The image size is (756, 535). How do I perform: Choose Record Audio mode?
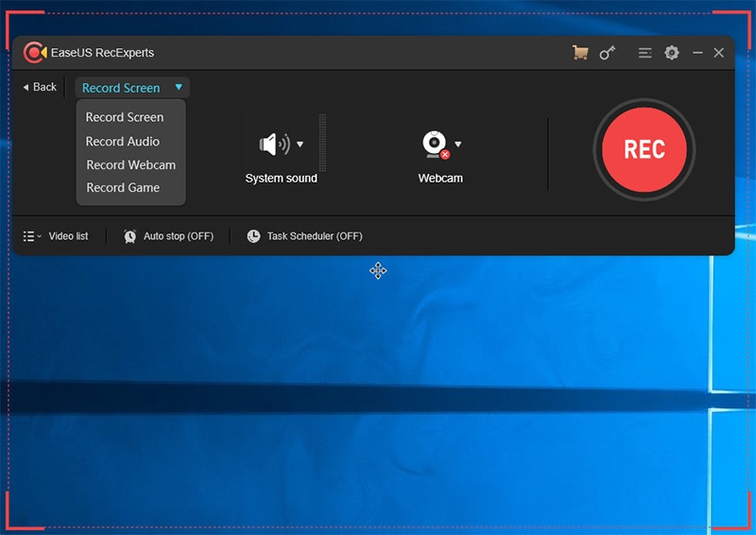123,142
